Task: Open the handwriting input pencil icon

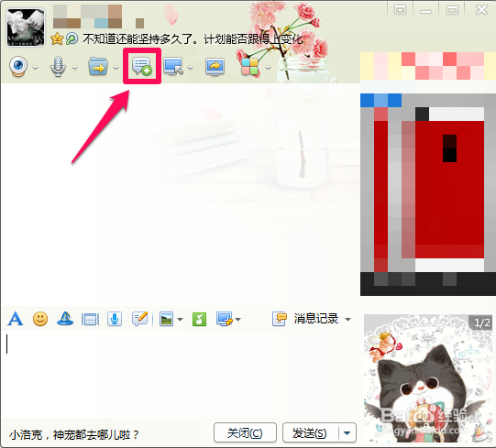Action: pos(140,319)
